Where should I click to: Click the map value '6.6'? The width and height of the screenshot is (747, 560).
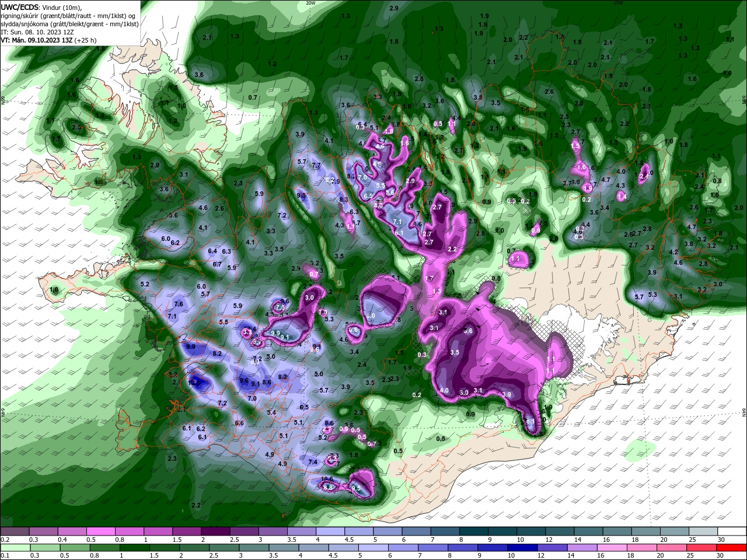pos(239,423)
